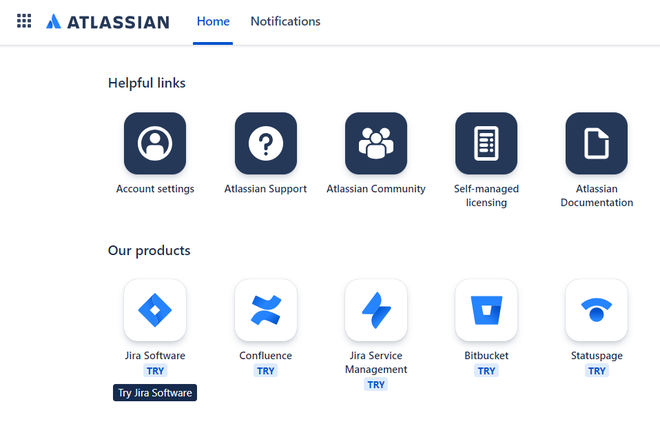Click the Atlassian Documentation text label

597,195
